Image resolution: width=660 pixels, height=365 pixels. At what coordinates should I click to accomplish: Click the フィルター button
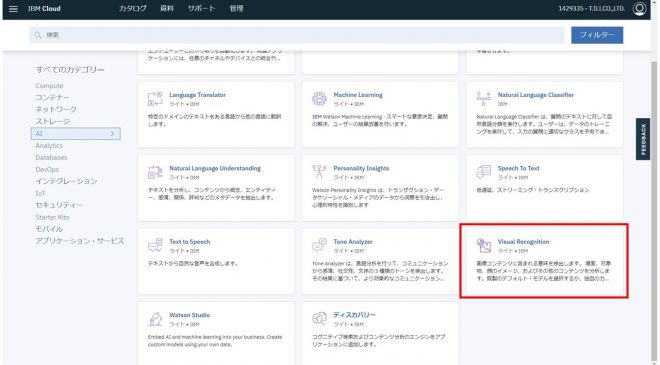coord(597,35)
